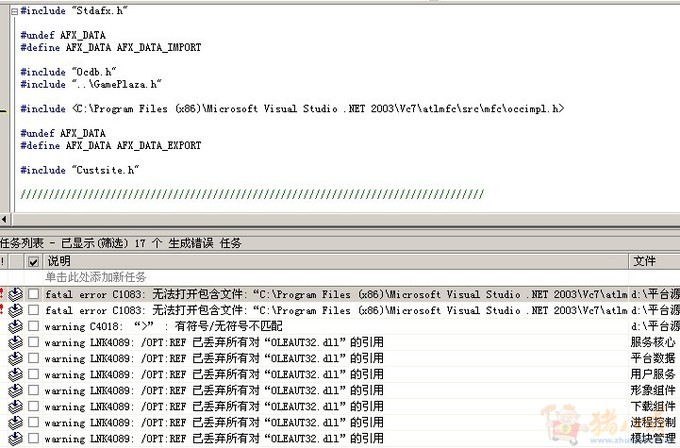Click the left arrow of the editor's horizontal scrollbar
The width and height of the screenshot is (680, 448).
5,219
